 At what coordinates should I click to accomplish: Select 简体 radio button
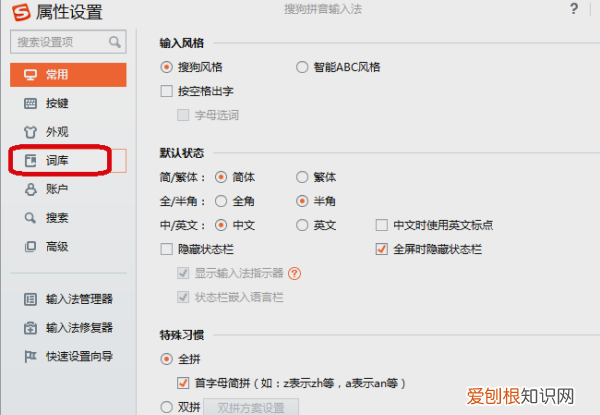pyautogui.click(x=221, y=177)
